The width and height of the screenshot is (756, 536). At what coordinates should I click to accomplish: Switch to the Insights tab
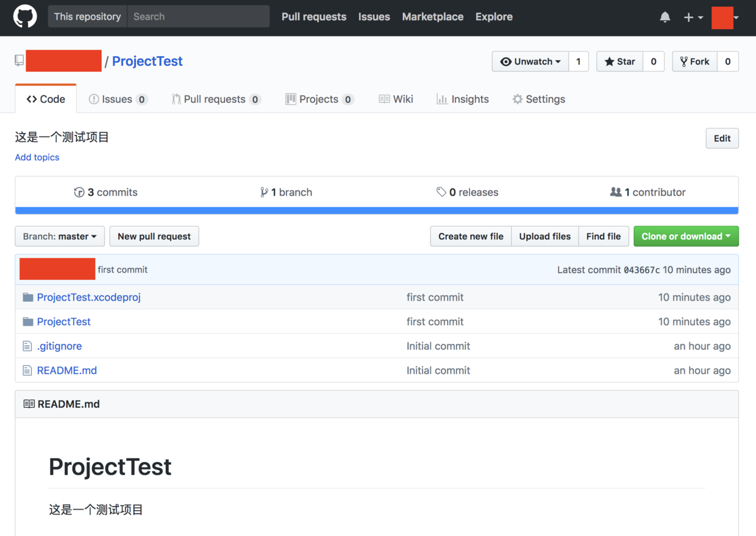pyautogui.click(x=463, y=99)
